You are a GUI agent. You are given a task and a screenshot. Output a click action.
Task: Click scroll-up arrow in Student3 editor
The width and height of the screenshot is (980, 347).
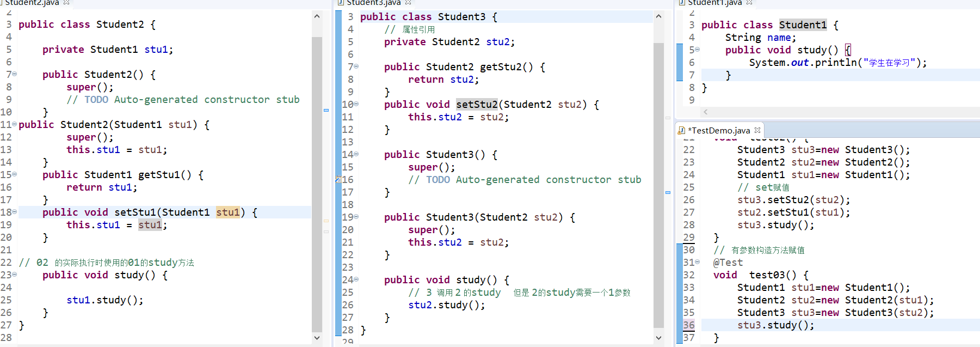click(658, 16)
